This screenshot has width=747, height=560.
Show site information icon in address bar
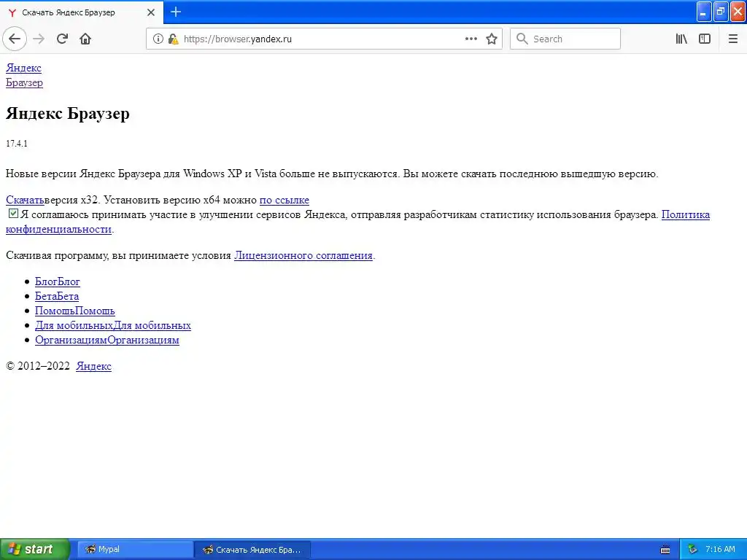[x=158, y=39]
